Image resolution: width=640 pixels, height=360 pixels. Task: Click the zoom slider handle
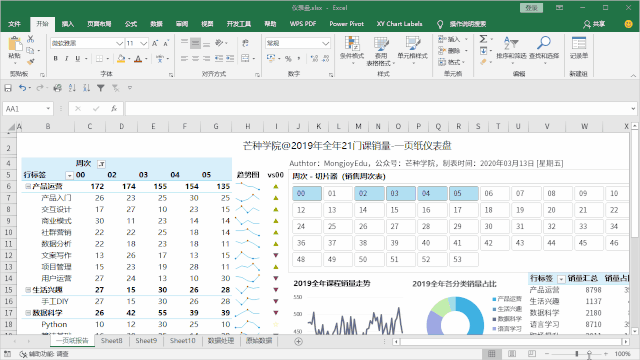(x=577, y=354)
